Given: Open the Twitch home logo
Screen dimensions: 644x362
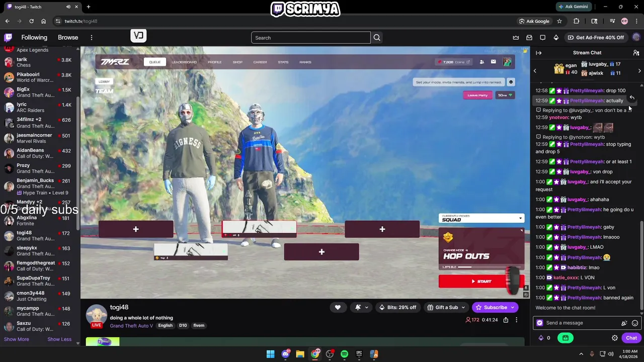Looking at the screenshot, I should point(9,37).
